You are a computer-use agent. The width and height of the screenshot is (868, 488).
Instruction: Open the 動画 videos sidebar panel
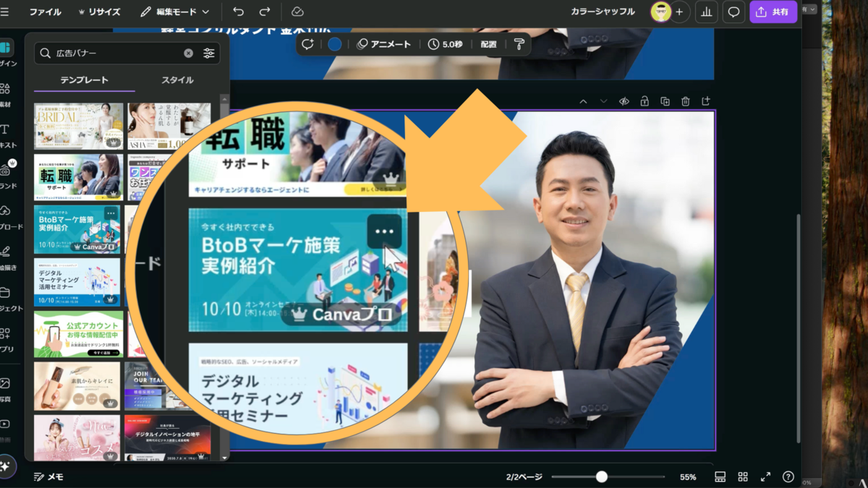(6, 429)
